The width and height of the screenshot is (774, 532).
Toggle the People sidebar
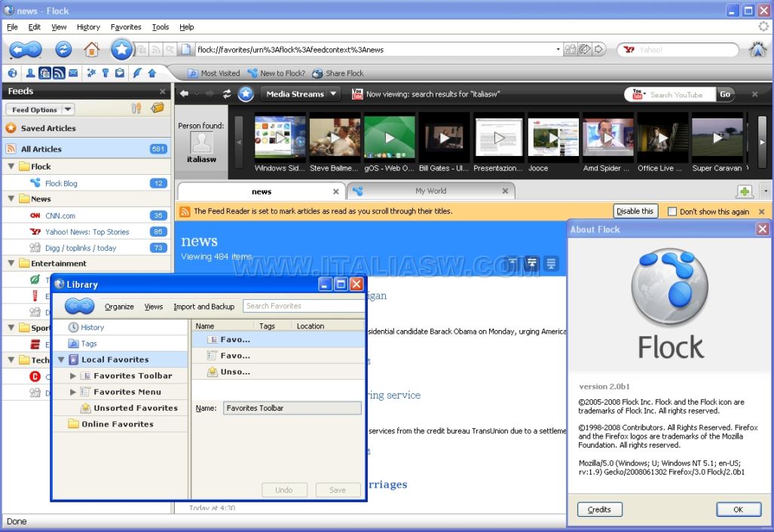31,74
